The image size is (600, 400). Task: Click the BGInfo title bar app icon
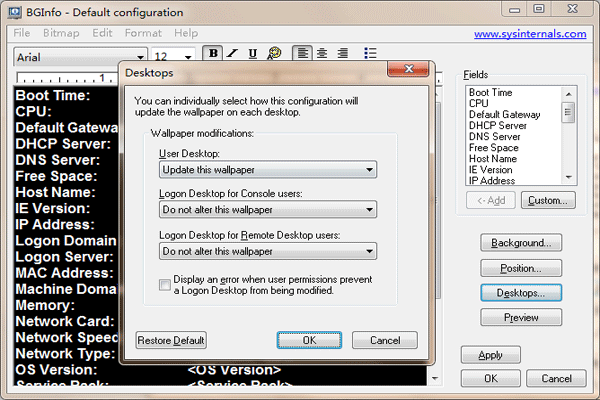click(14, 12)
